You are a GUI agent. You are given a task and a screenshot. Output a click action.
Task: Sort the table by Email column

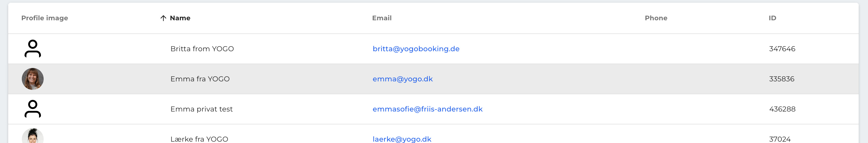[382, 18]
